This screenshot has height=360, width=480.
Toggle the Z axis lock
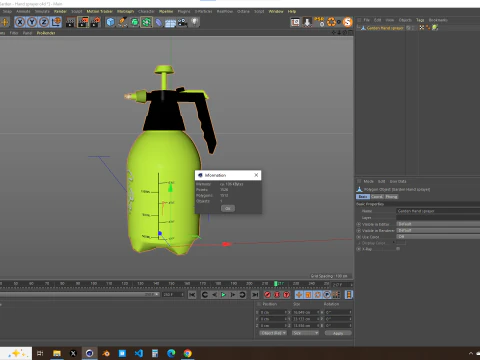coord(44,22)
